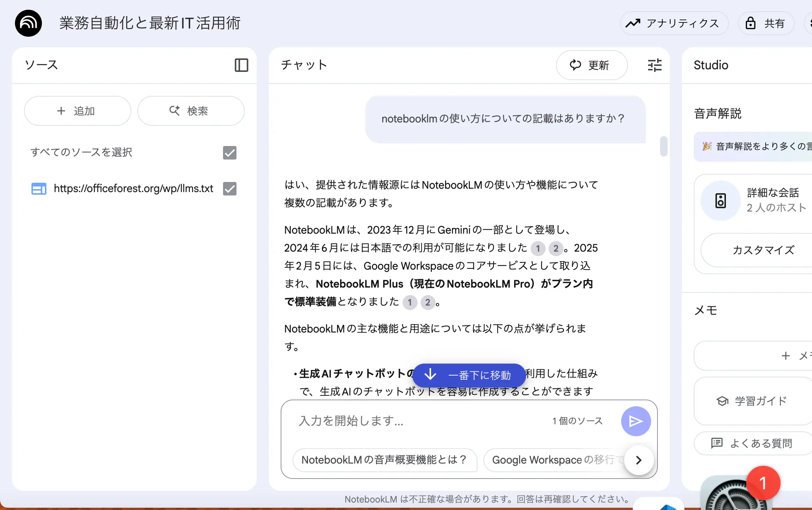Click the 更新 refresh chat button
Screen dimensions: 812x510
pos(592,65)
